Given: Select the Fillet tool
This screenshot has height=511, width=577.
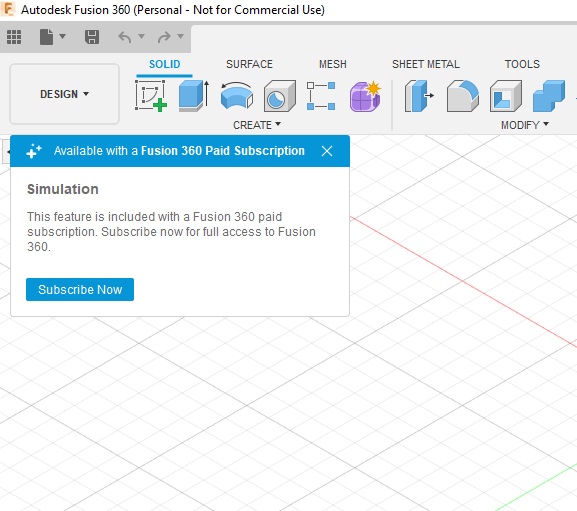Looking at the screenshot, I should (463, 96).
